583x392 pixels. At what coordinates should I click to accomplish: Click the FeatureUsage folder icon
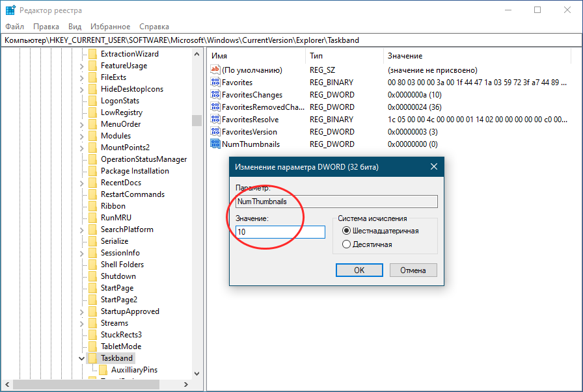pos(92,66)
